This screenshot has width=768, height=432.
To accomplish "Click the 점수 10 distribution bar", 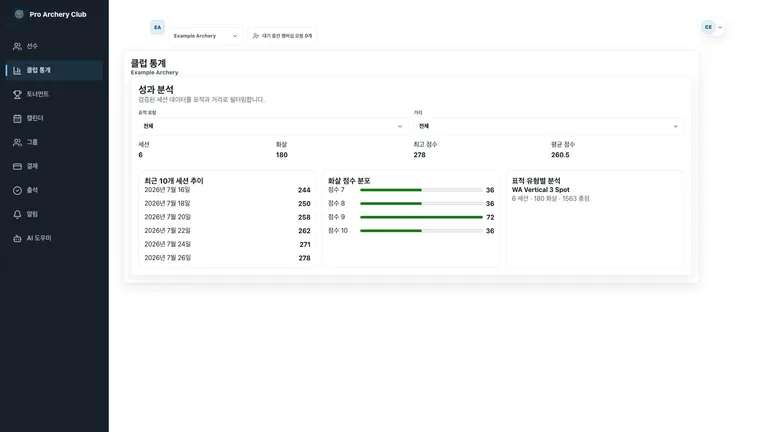I will pyautogui.click(x=421, y=231).
